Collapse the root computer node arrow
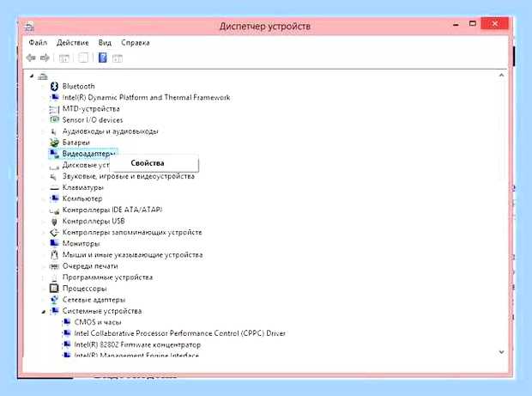The height and width of the screenshot is (396, 532). pyautogui.click(x=32, y=76)
